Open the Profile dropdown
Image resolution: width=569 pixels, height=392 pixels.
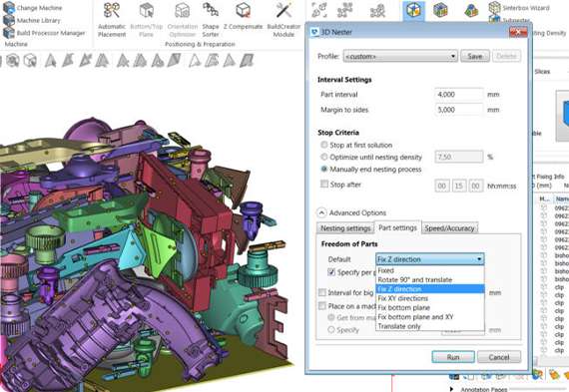point(400,56)
